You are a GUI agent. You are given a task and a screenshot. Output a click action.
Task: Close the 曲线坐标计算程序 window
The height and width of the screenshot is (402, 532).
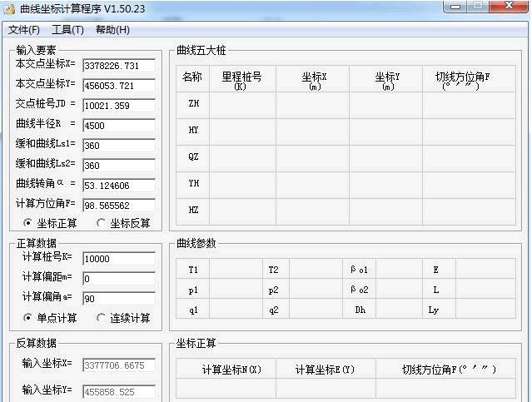[x=509, y=7]
